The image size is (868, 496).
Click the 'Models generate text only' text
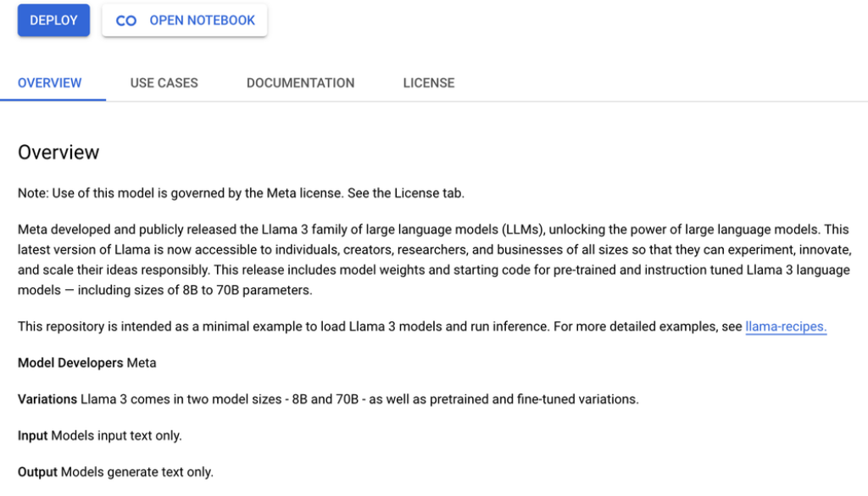(x=136, y=472)
